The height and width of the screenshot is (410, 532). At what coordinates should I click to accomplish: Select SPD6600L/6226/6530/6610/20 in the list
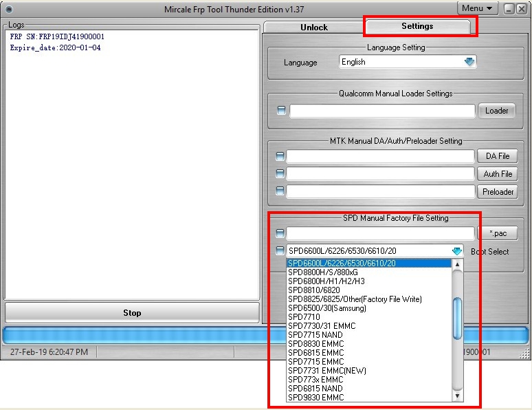(369, 263)
